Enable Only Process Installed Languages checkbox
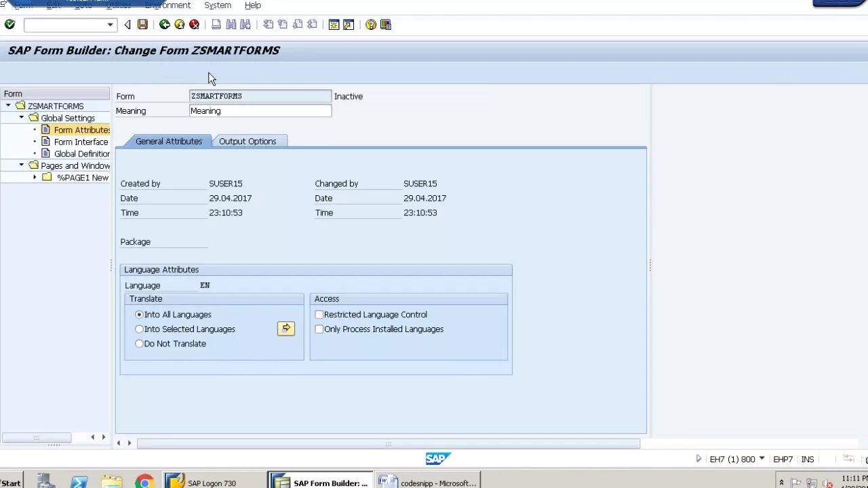The width and height of the screenshot is (868, 488). 319,329
